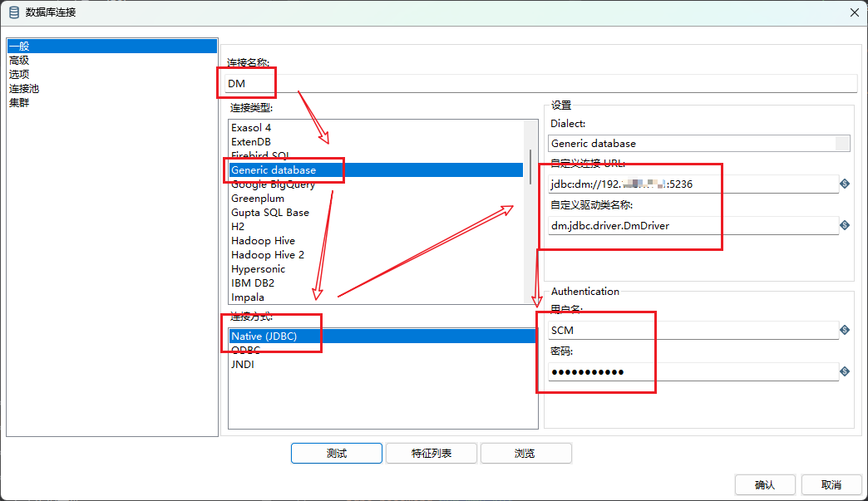The width and height of the screenshot is (868, 501).
Task: Click the connection type list scrollbar
Action: coord(530,166)
